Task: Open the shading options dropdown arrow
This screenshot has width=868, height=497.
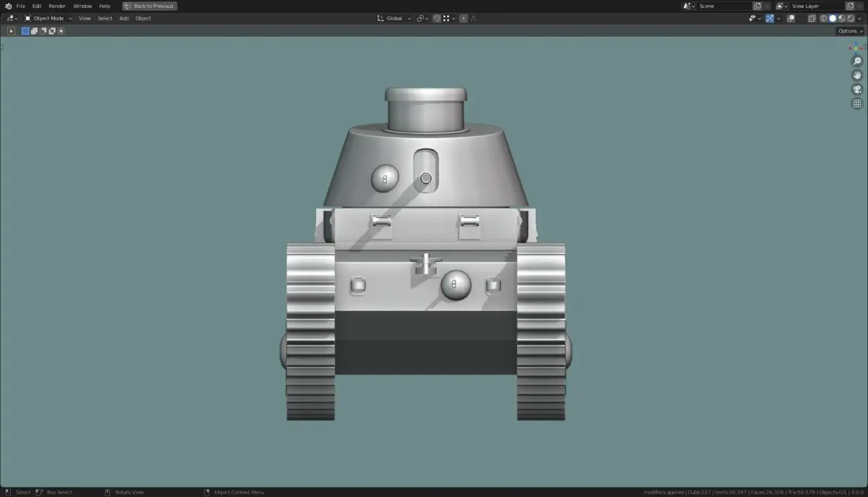Action: [859, 18]
